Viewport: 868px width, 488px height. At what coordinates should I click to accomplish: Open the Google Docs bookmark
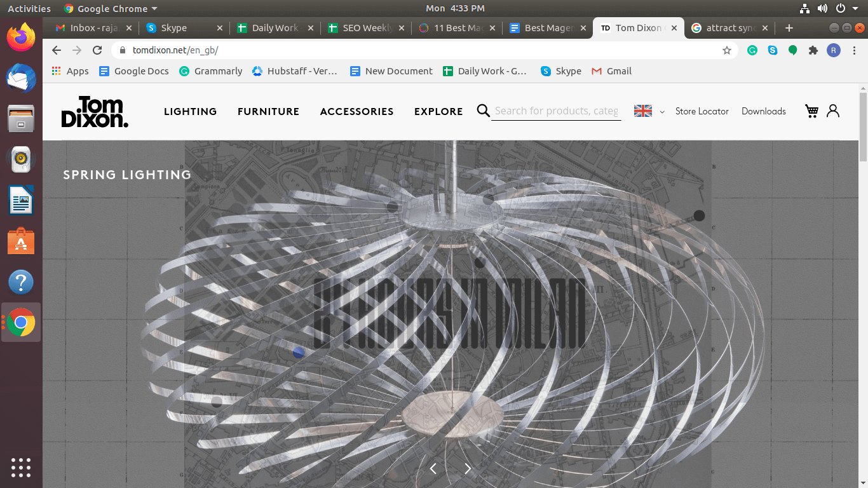(x=134, y=71)
